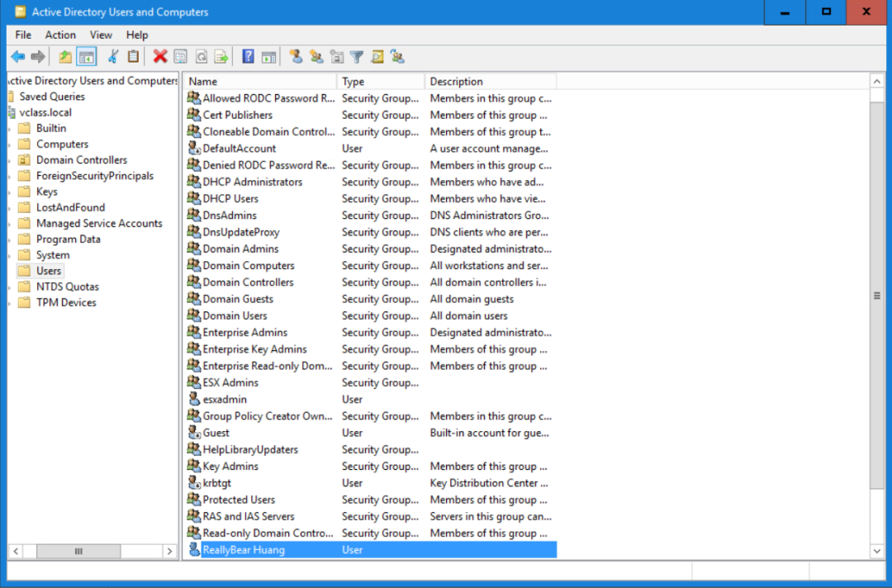This screenshot has height=588, width=892.
Task: Sort list by Type column header
Action: point(381,81)
